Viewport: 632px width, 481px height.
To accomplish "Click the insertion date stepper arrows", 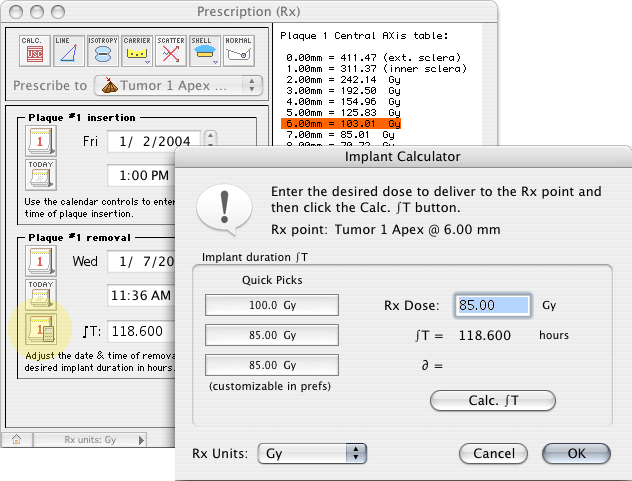I will 210,138.
